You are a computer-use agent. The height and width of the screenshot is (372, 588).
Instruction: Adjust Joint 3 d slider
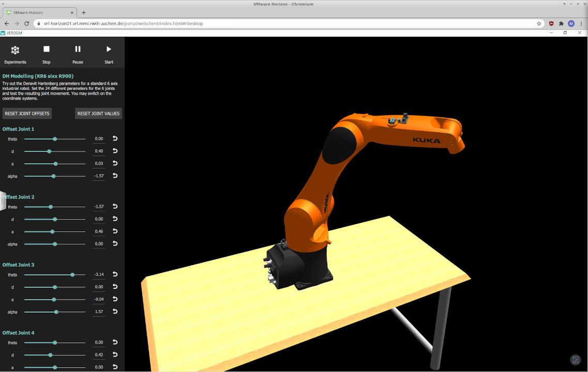pos(55,287)
